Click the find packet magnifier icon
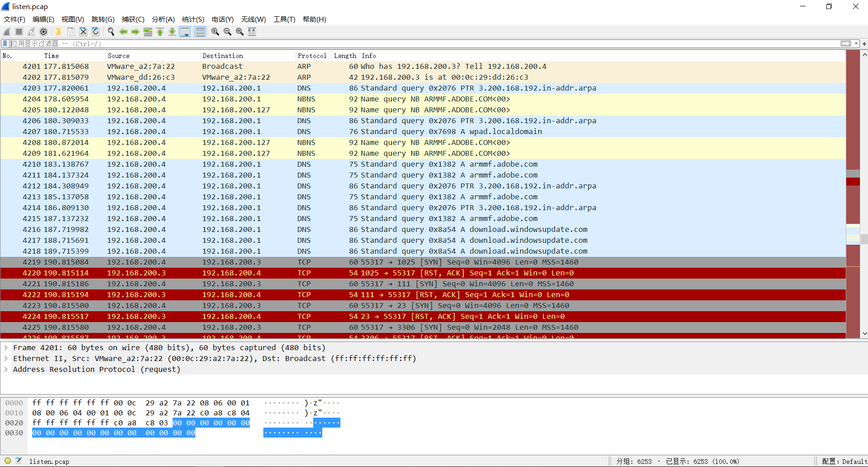The image size is (868, 467). click(111, 32)
